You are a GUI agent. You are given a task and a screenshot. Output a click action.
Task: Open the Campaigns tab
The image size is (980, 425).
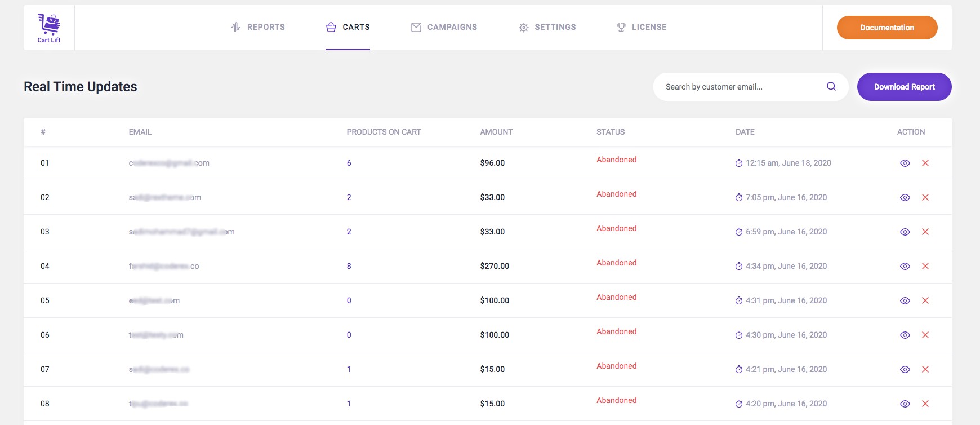coord(444,27)
